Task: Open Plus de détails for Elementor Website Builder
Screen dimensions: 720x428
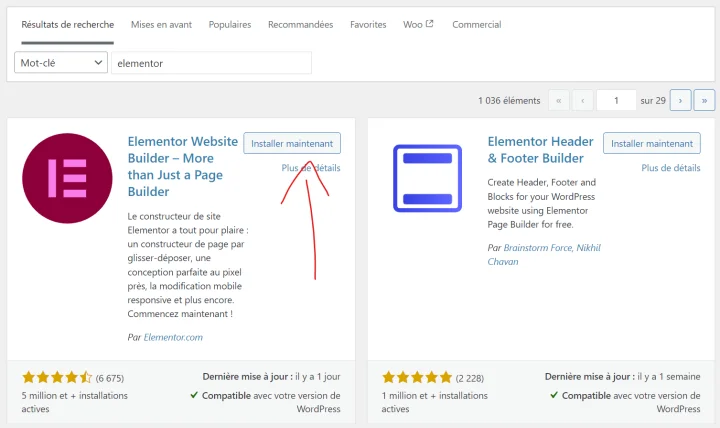Action: point(311,168)
